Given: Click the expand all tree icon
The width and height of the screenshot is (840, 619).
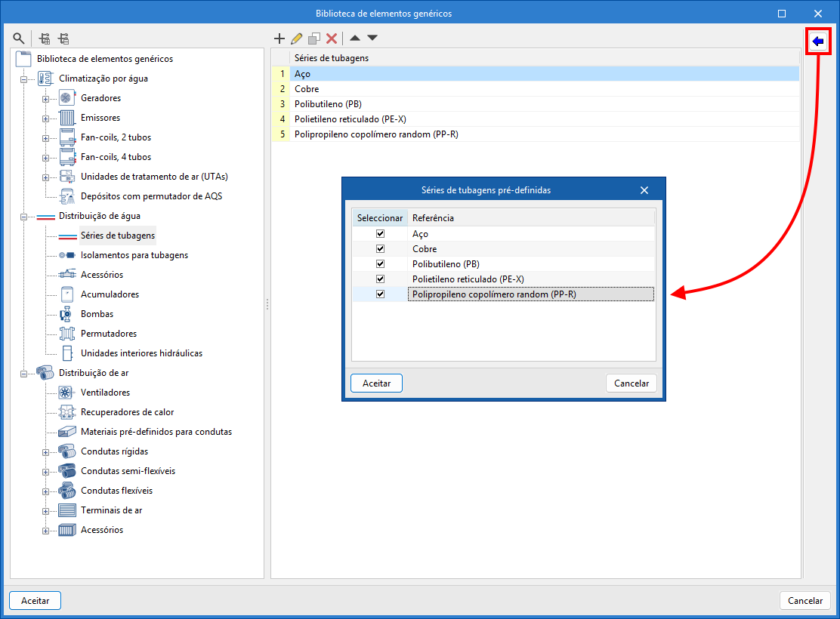Looking at the screenshot, I should (x=45, y=38).
